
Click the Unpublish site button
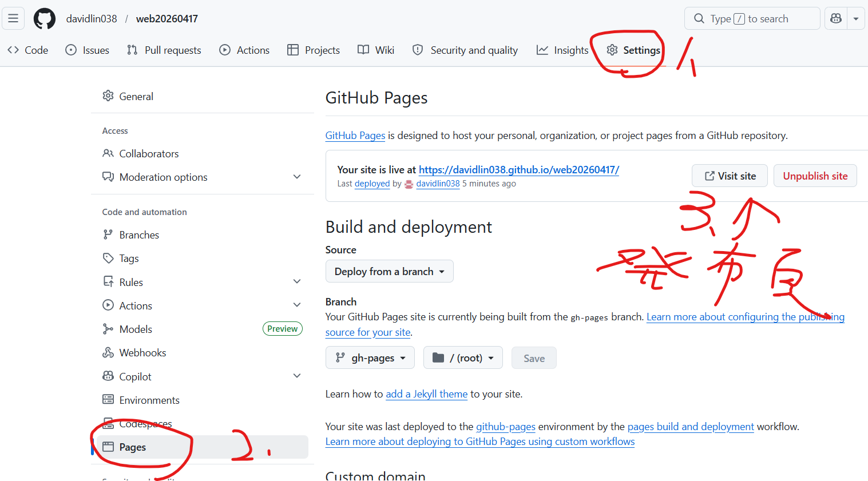[x=815, y=176]
